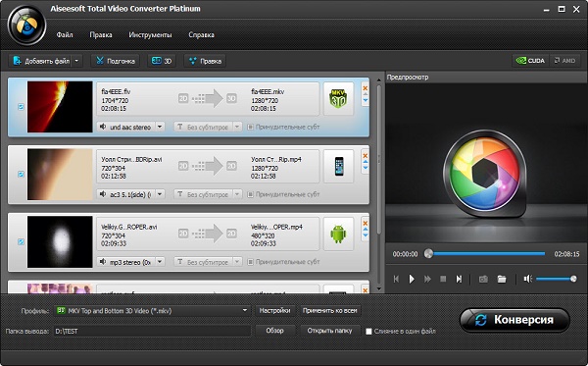
Task: Toggle forced subtitles for Уолл Стрит file
Action: pos(251,194)
